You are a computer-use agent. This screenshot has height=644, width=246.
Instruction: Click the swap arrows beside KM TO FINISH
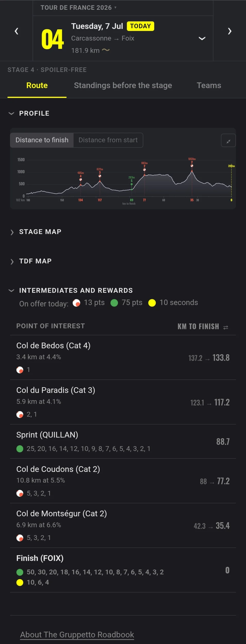[226, 327]
